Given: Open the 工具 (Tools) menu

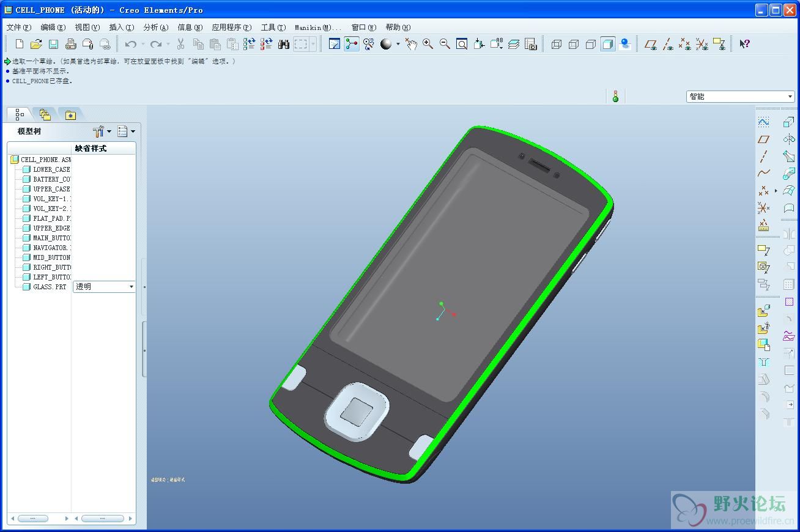Looking at the screenshot, I should [x=273, y=27].
